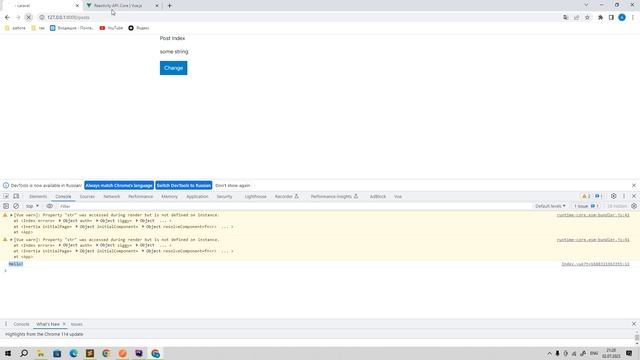
Task: Open the top context dropdown
Action: tap(32, 206)
